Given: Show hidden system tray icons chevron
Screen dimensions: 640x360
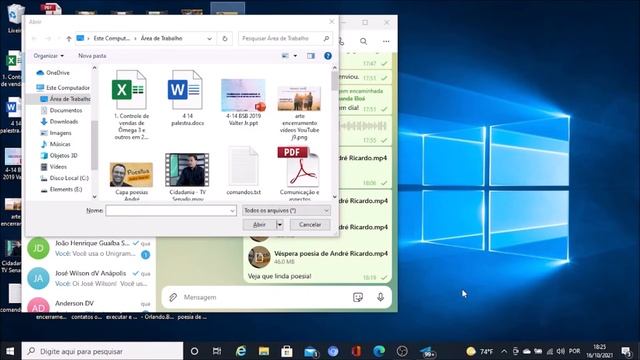Looking at the screenshot, I should tap(504, 351).
